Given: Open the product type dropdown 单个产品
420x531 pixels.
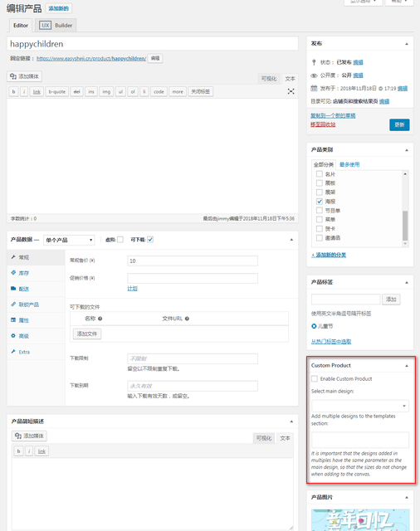Looking at the screenshot, I should pos(69,240).
